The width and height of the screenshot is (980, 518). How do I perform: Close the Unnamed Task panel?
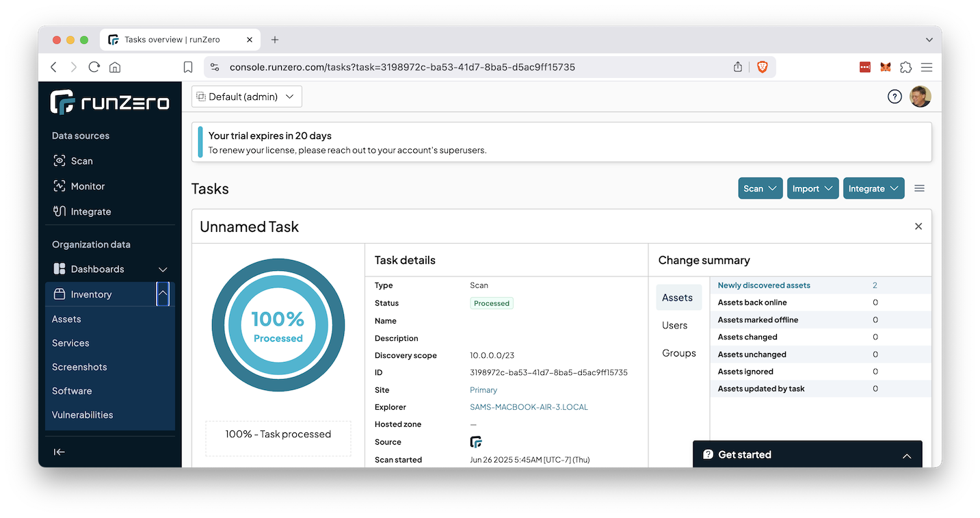coord(918,226)
